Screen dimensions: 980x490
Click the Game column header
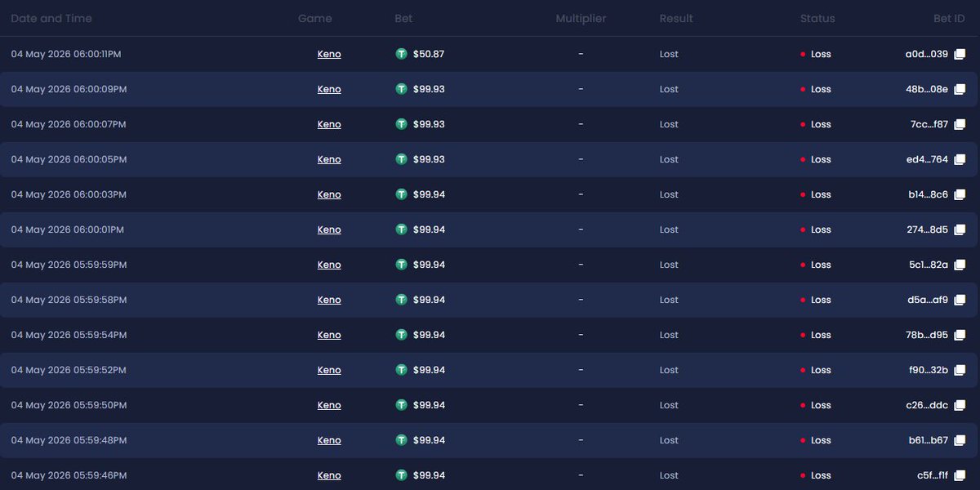coord(315,18)
